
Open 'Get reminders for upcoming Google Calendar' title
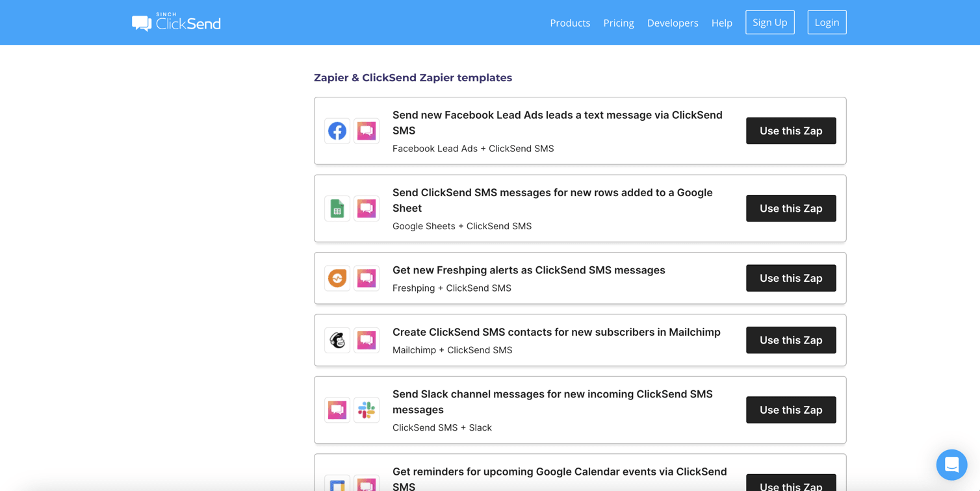pos(560,479)
